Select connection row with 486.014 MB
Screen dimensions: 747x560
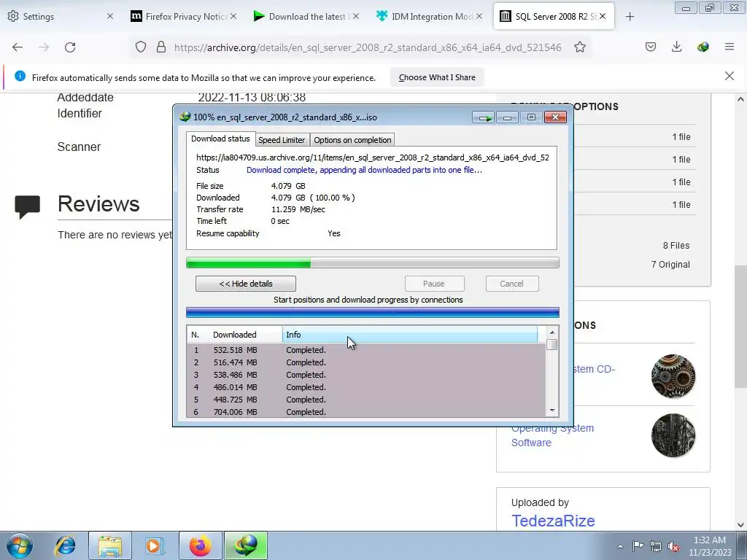pos(366,387)
